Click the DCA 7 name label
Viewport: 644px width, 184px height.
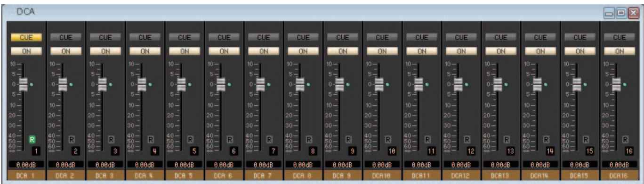click(264, 175)
